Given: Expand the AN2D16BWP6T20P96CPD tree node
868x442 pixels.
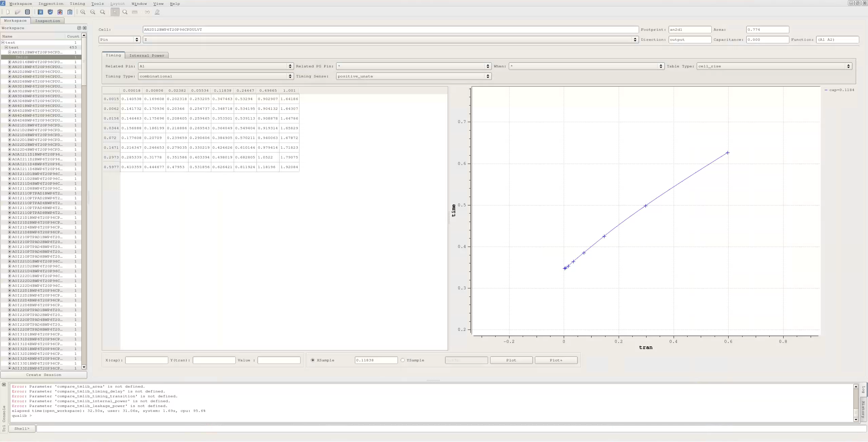Looking at the screenshot, I should pyautogui.click(x=10, y=62).
